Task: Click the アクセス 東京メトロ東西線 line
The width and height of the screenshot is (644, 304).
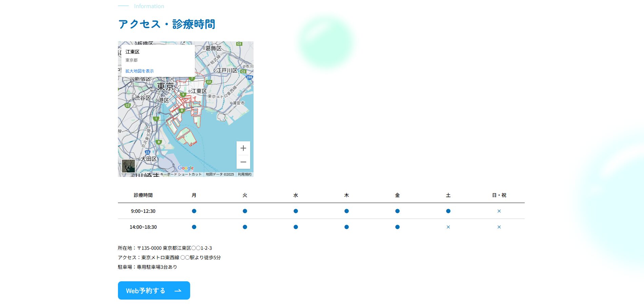Action: click(169, 258)
